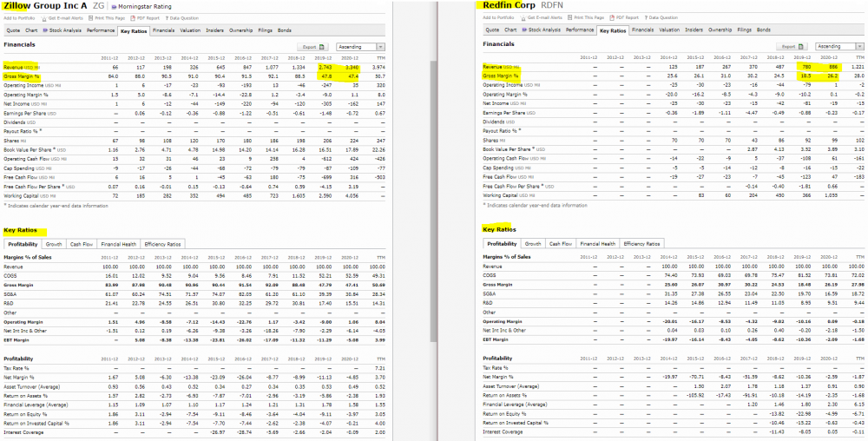Click Redfin 2020-12 revenue value 886
Viewport: 868px width, 441px height.
(x=832, y=66)
